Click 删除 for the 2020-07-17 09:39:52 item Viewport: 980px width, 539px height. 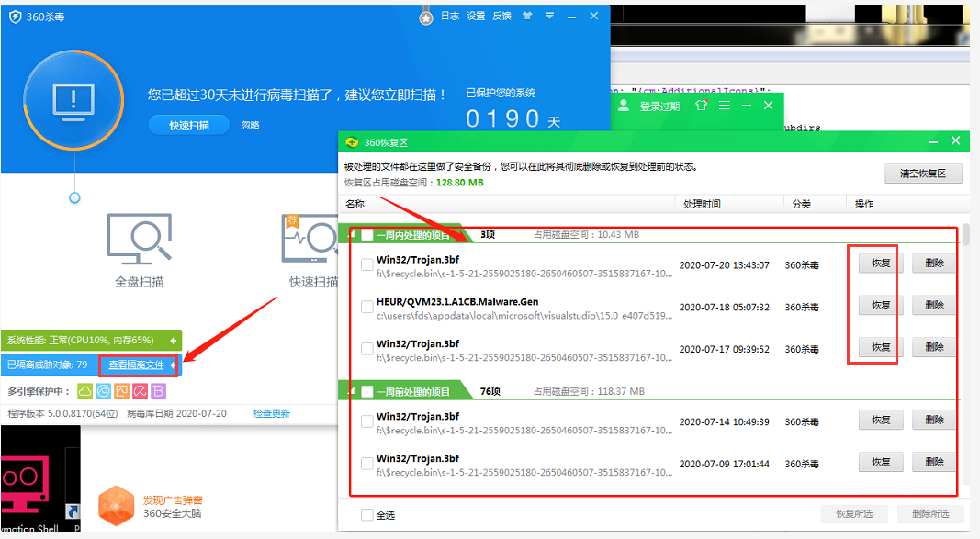coord(934,347)
